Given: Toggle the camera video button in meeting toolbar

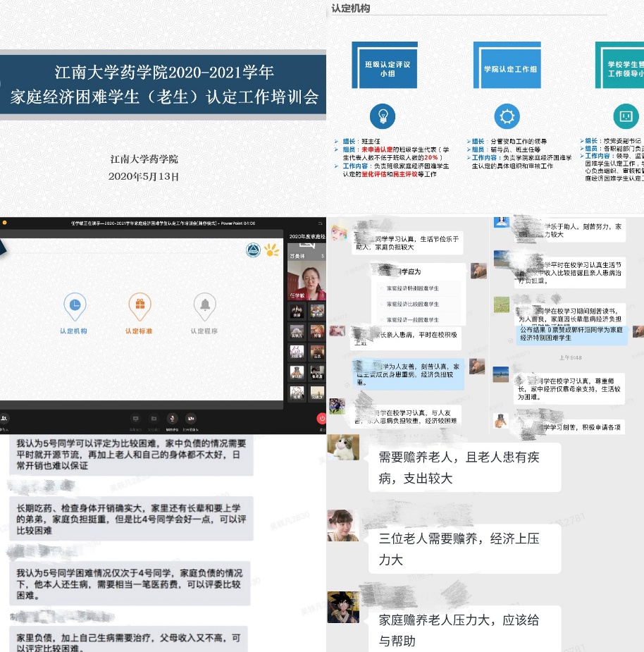Looking at the screenshot, I should (192, 419).
